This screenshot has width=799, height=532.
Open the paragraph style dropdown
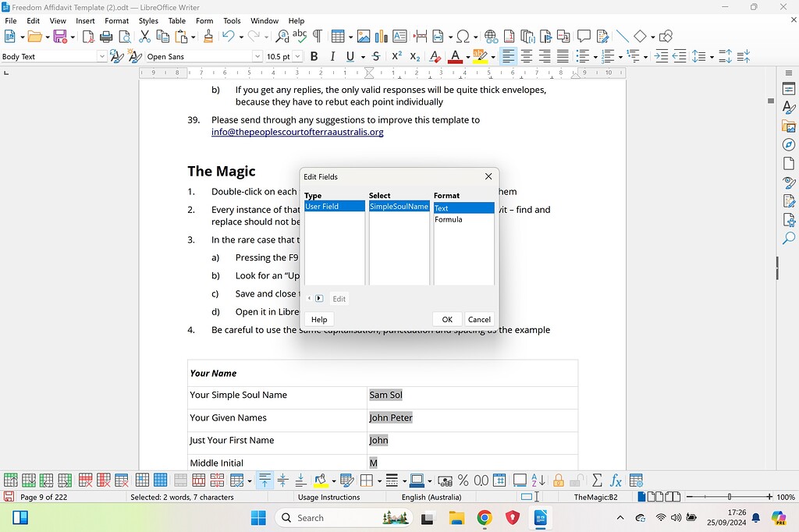click(101, 55)
